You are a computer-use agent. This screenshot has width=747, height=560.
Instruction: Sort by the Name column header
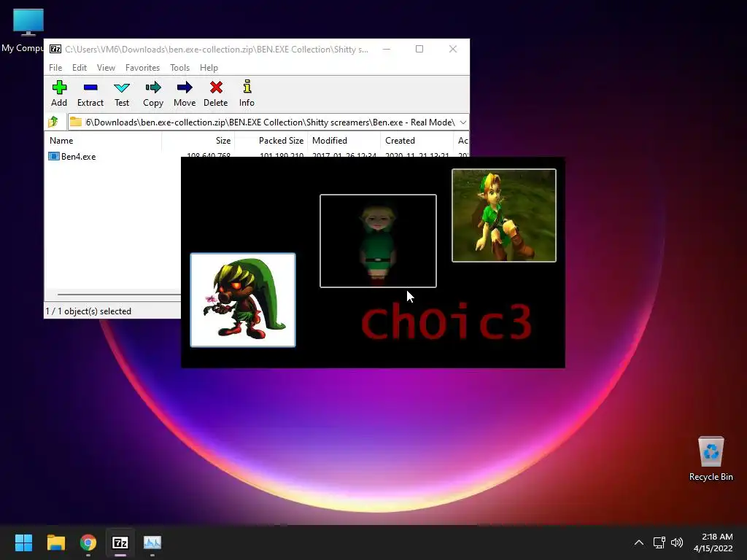(104, 141)
